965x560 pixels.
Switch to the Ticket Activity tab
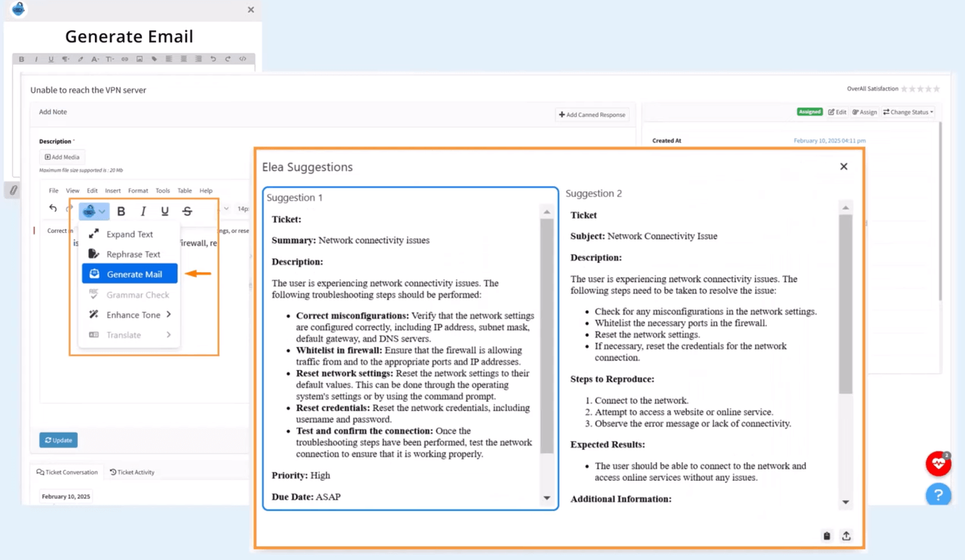click(x=132, y=472)
